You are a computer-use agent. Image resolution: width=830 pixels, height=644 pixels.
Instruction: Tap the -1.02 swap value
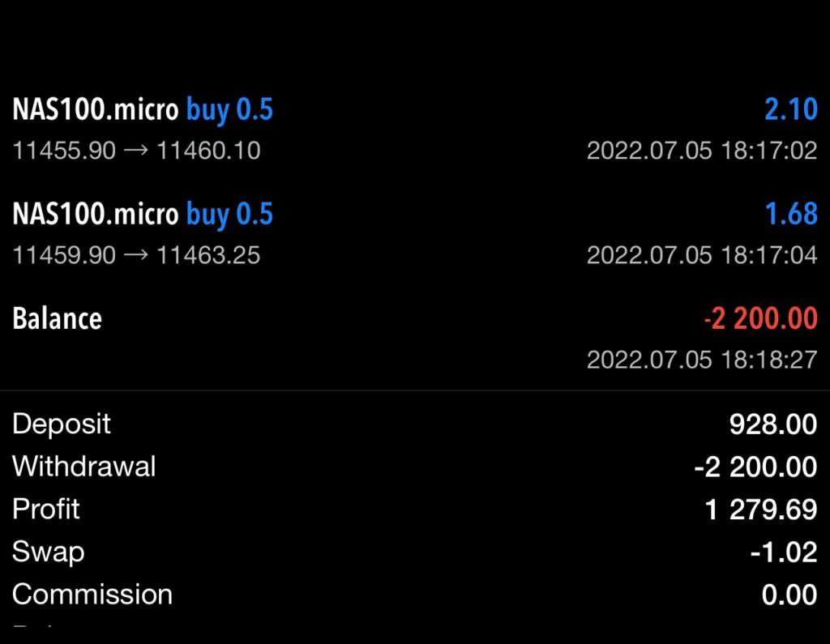783,552
